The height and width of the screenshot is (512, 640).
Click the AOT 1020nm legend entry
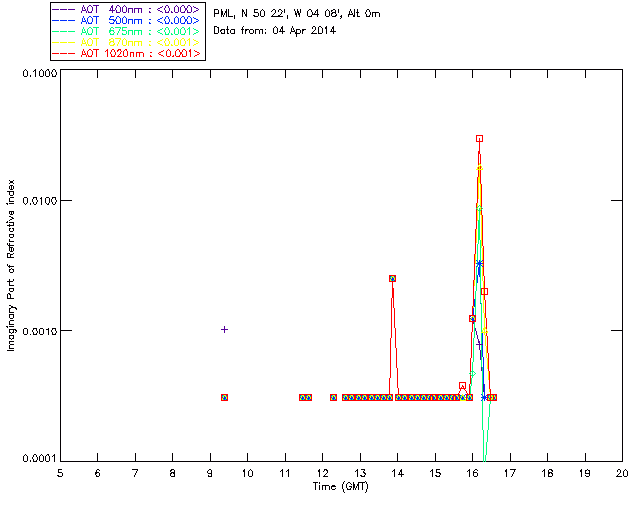pyautogui.click(x=127, y=53)
